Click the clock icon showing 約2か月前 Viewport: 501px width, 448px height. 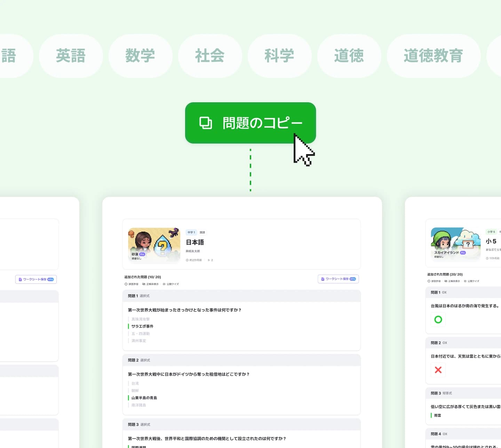click(x=187, y=260)
